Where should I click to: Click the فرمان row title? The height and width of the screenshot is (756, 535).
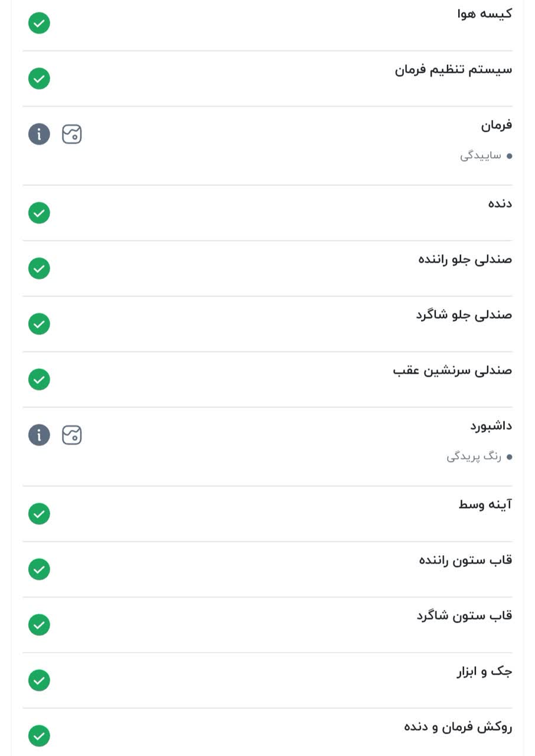click(x=497, y=125)
